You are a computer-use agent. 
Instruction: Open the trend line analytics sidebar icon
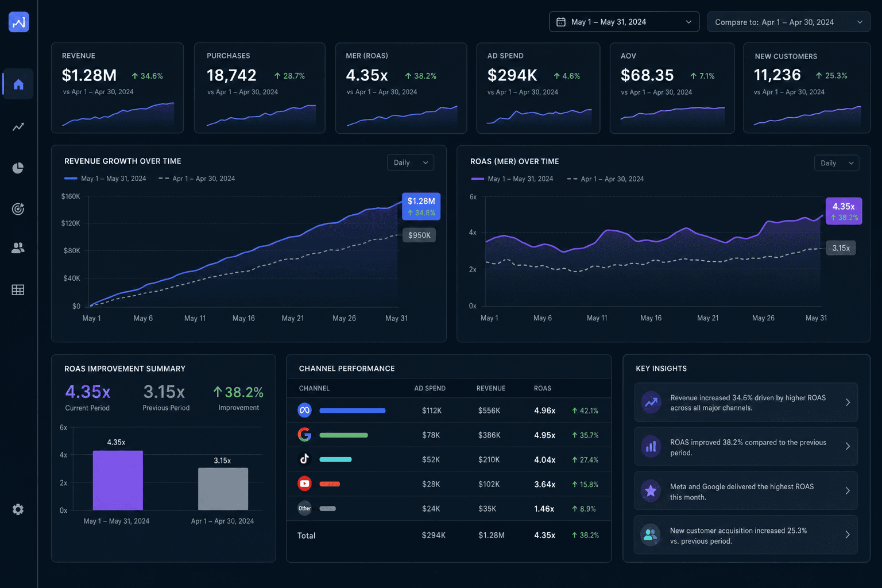point(18,126)
